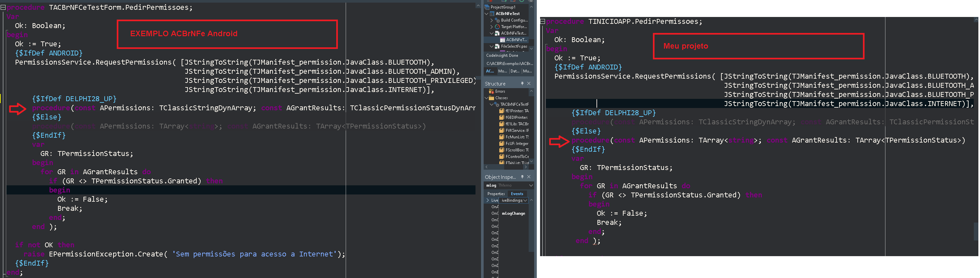Select the 'Mu...' bottom tab
The height and width of the screenshot is (278, 980).
click(527, 71)
